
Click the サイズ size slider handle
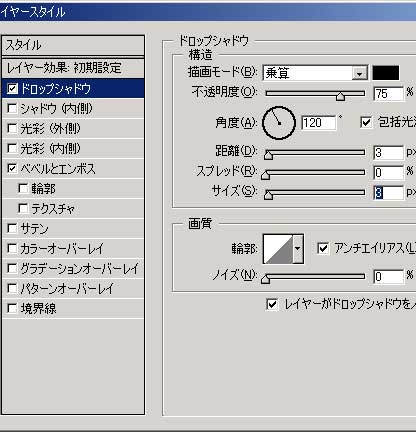(x=268, y=195)
